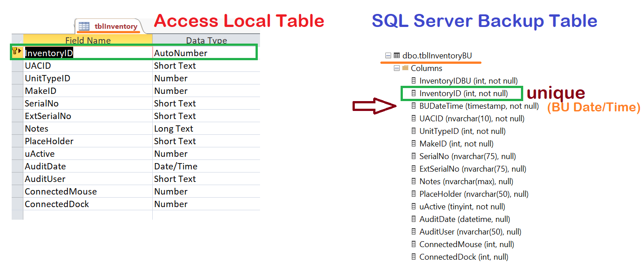This screenshot has height=270, width=644.
Task: Collapse the Columns folder node
Action: [x=397, y=68]
